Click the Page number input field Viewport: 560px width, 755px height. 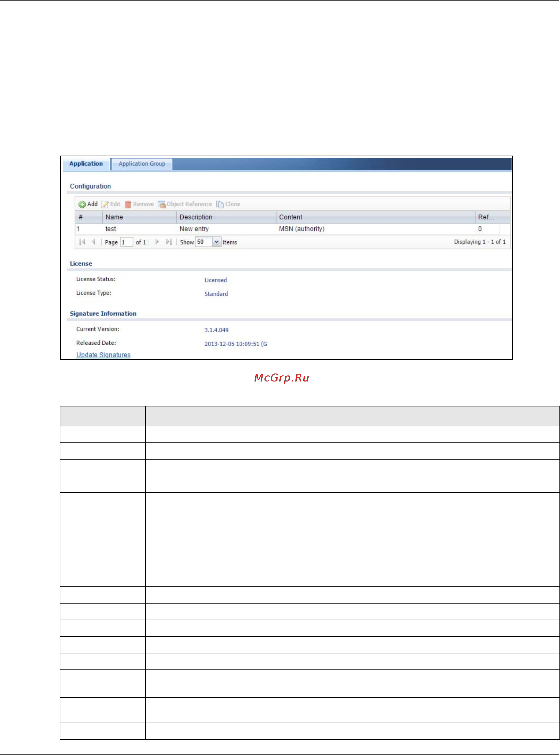pyautogui.click(x=127, y=242)
